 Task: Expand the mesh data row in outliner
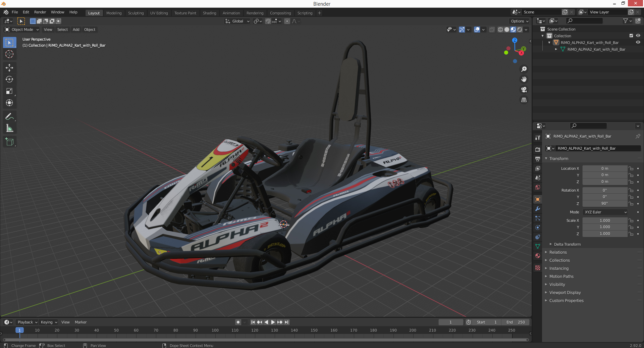[556, 49]
